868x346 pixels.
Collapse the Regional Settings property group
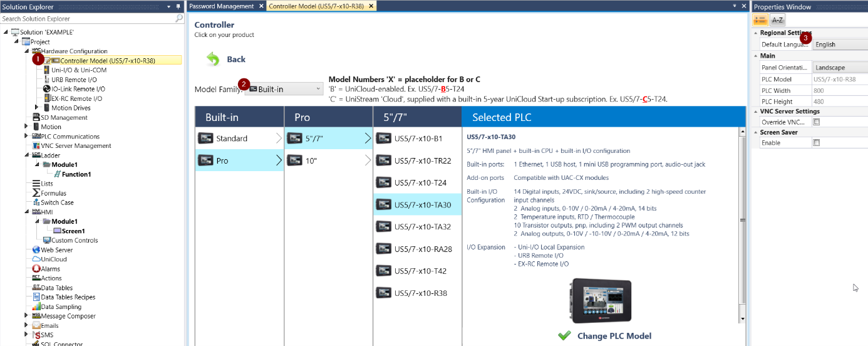(756, 33)
